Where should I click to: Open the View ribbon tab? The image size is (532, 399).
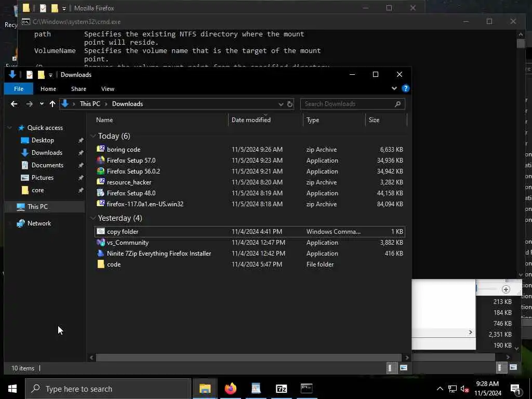tap(108, 89)
